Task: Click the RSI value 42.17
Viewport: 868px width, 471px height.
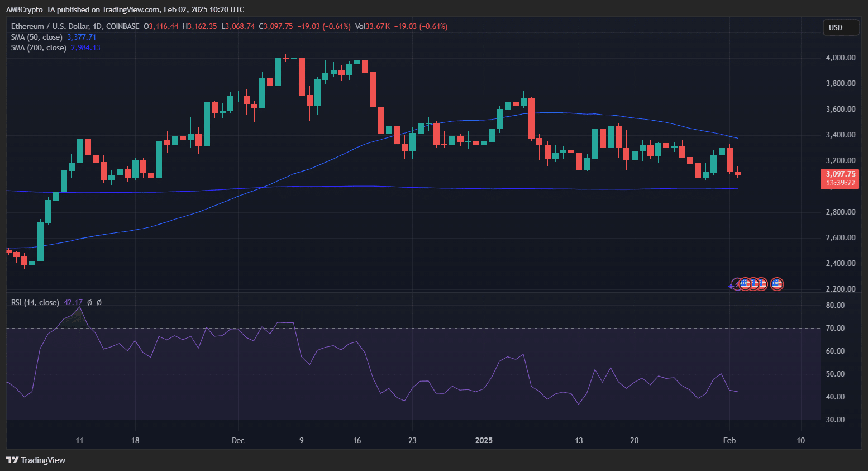Action: click(x=73, y=302)
